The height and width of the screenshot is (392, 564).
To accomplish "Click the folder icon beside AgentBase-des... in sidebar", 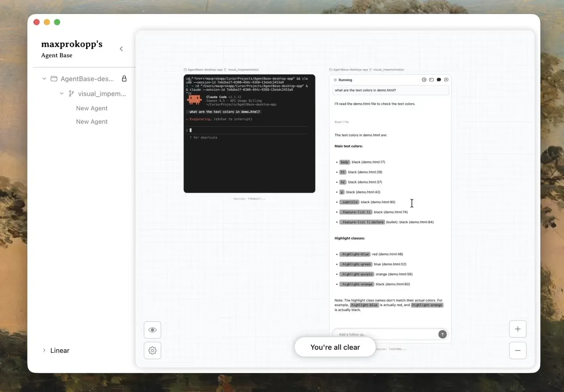I will pos(54,78).
